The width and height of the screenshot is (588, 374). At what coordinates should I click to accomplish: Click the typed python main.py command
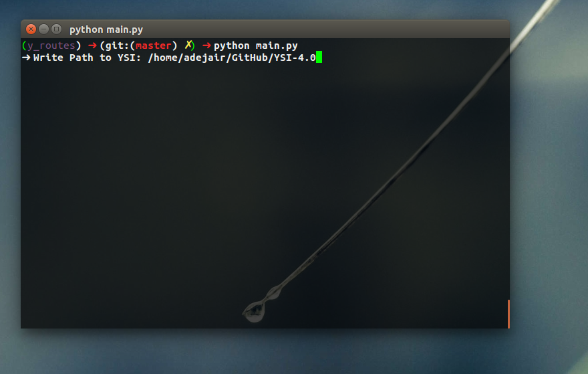coord(256,45)
